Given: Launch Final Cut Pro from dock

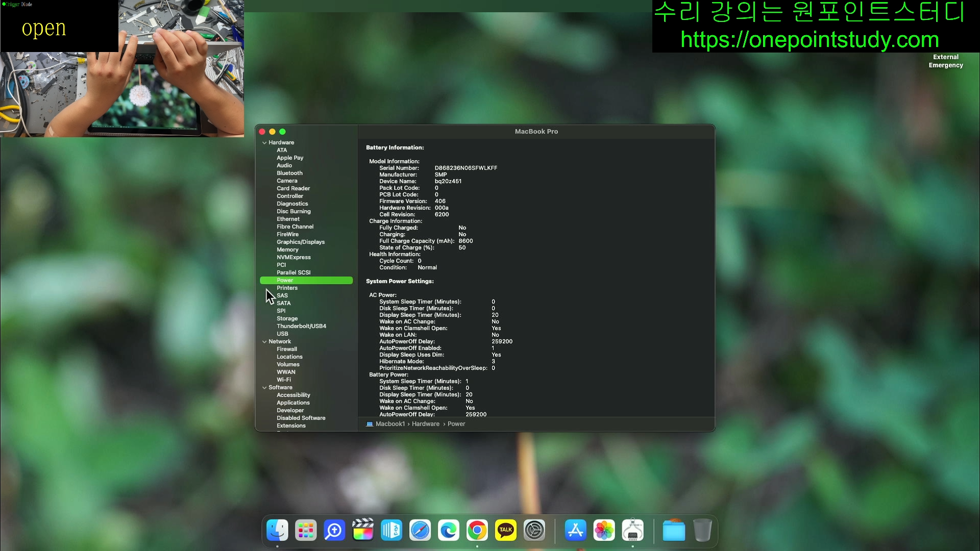Looking at the screenshot, I should (x=363, y=531).
